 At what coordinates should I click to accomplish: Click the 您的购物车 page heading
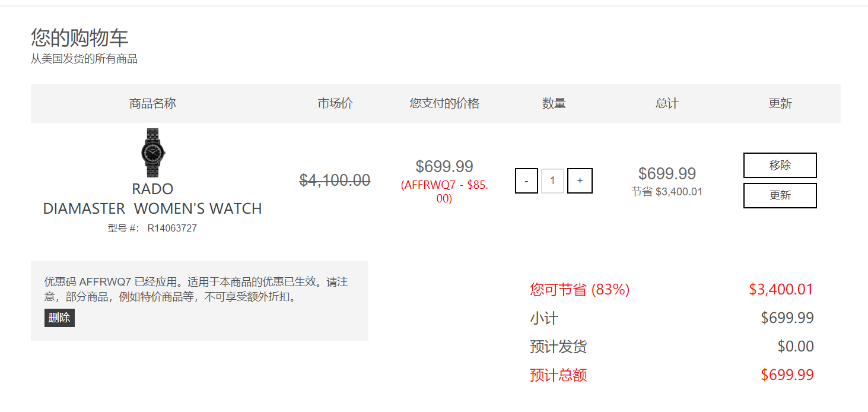(x=80, y=37)
